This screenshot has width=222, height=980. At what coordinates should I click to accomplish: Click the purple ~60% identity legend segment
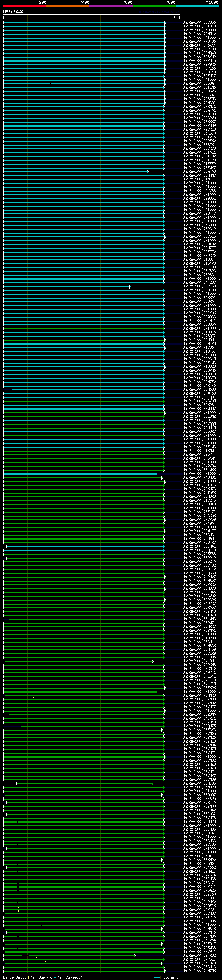(x=111, y=7)
